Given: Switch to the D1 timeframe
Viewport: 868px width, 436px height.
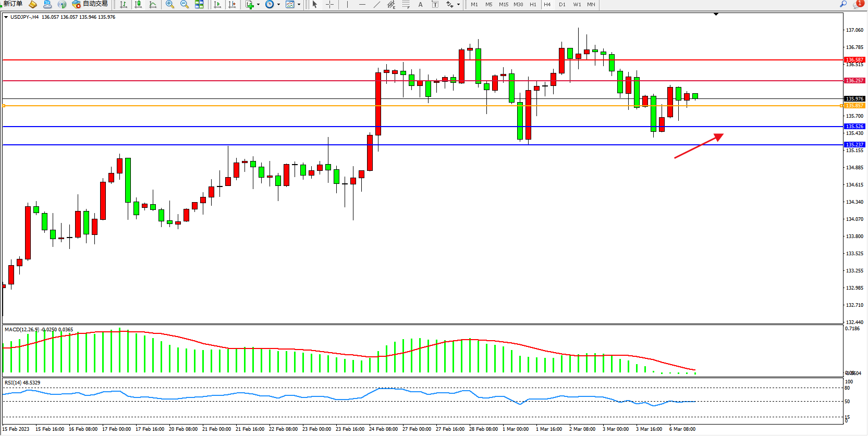Looking at the screenshot, I should coord(562,4).
